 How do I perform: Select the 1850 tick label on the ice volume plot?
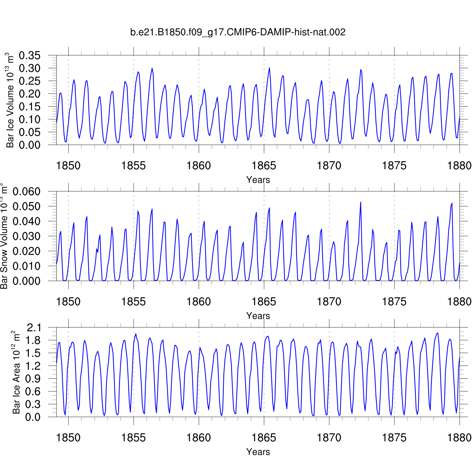click(68, 166)
